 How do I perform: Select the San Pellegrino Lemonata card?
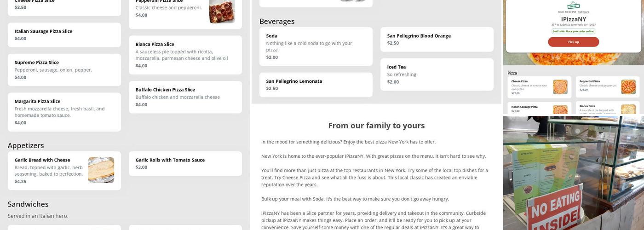click(x=316, y=85)
